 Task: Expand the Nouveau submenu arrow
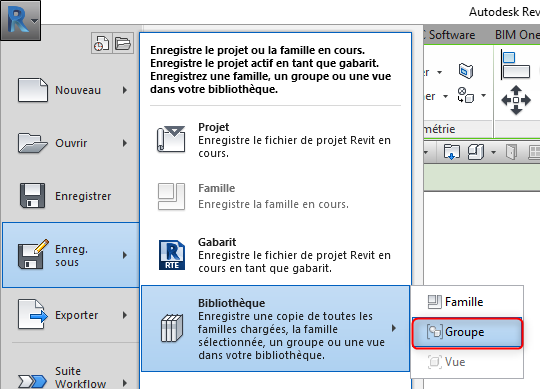point(125,90)
